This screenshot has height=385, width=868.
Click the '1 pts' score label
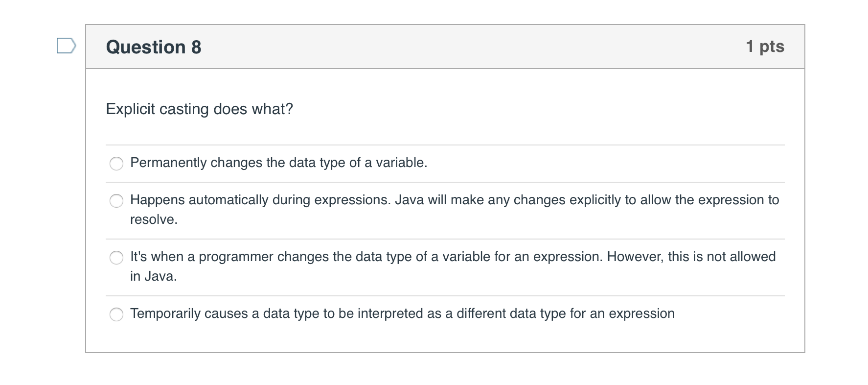(765, 47)
